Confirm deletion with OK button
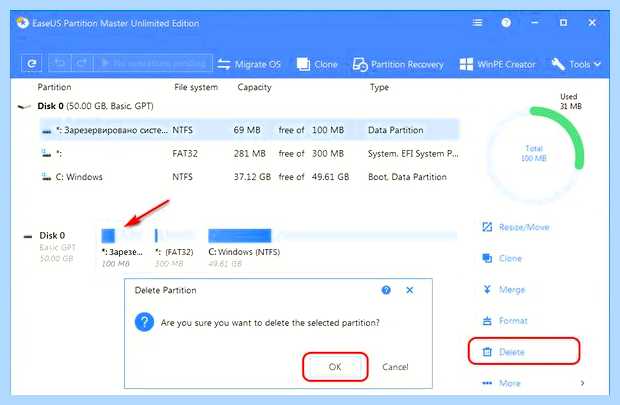The image size is (620, 405). click(x=335, y=367)
